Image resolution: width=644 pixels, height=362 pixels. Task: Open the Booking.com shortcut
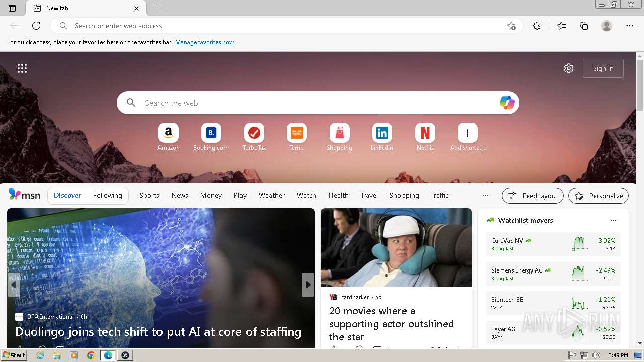[211, 137]
